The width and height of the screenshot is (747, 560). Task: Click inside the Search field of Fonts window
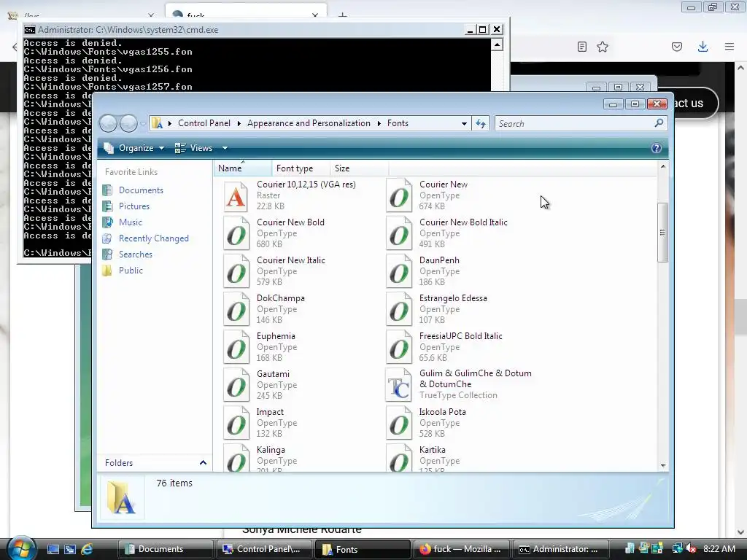574,123
